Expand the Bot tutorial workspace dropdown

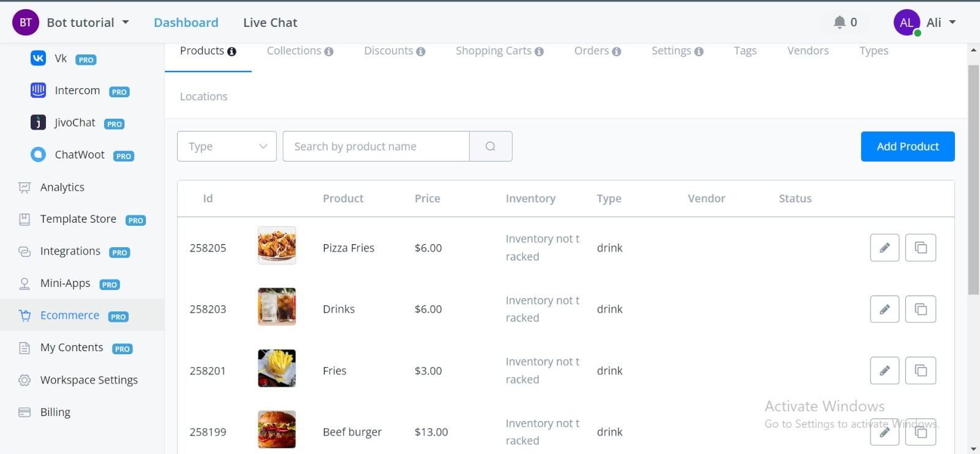tap(88, 22)
